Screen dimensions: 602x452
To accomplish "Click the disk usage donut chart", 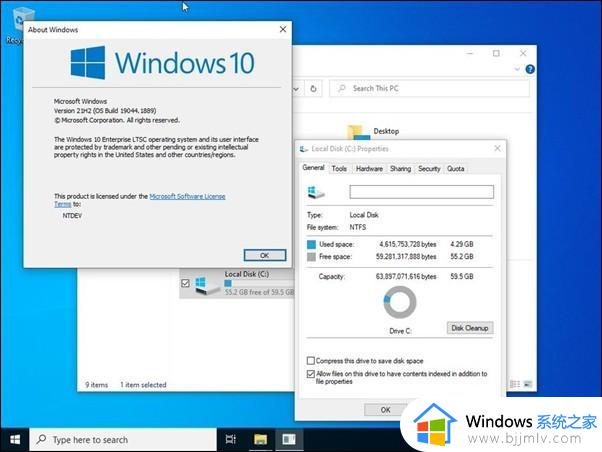I will tap(400, 302).
